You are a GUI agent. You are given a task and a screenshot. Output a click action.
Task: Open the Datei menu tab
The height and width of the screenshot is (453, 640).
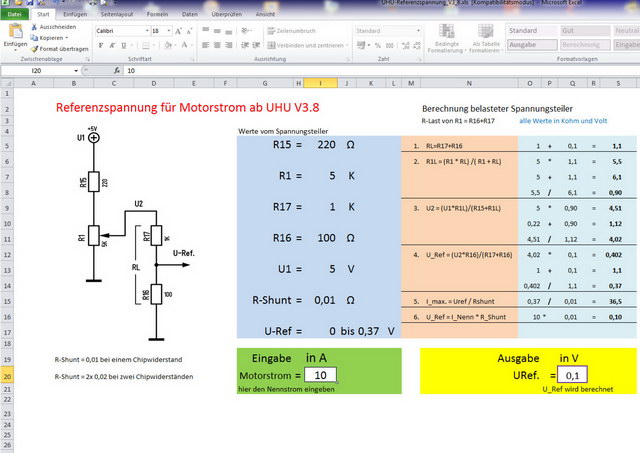(x=15, y=15)
